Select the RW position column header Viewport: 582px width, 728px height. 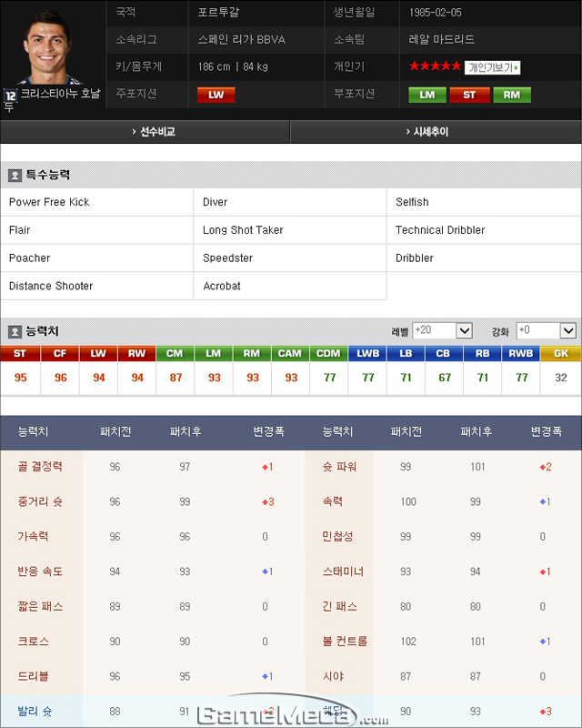(x=137, y=353)
